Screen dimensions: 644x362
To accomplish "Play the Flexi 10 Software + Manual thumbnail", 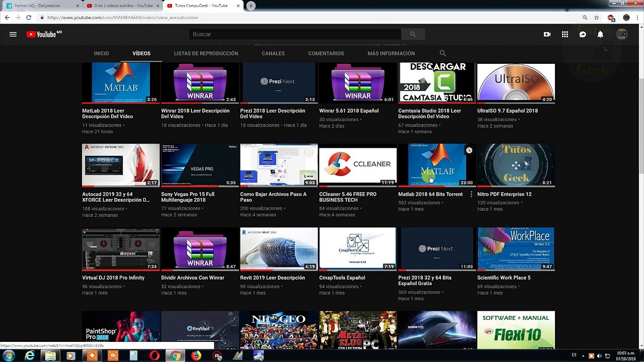I will pyautogui.click(x=516, y=330).
